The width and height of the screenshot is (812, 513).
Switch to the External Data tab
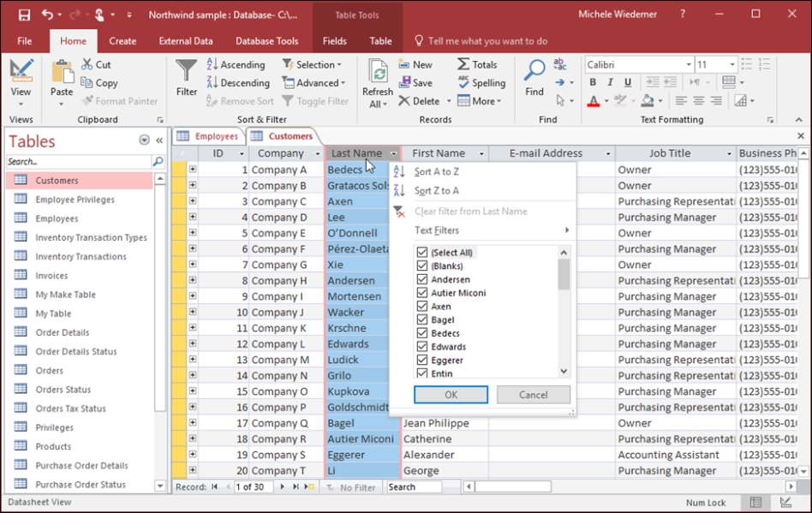pyautogui.click(x=185, y=41)
